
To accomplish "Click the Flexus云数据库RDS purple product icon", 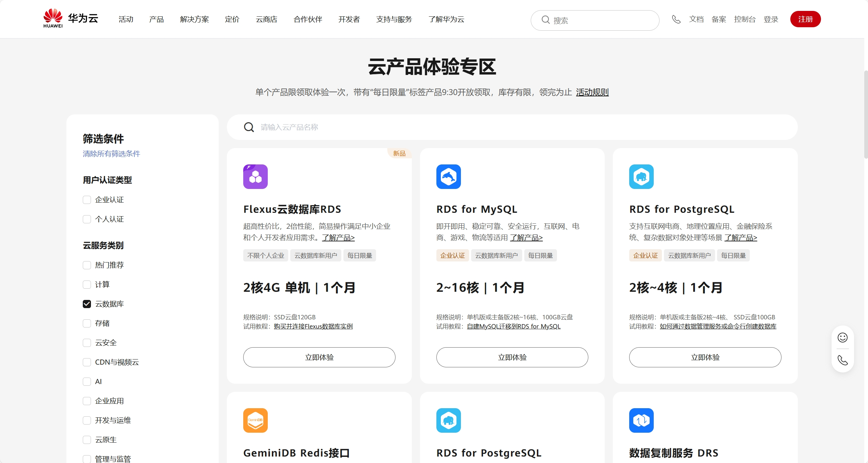I will pos(255,177).
